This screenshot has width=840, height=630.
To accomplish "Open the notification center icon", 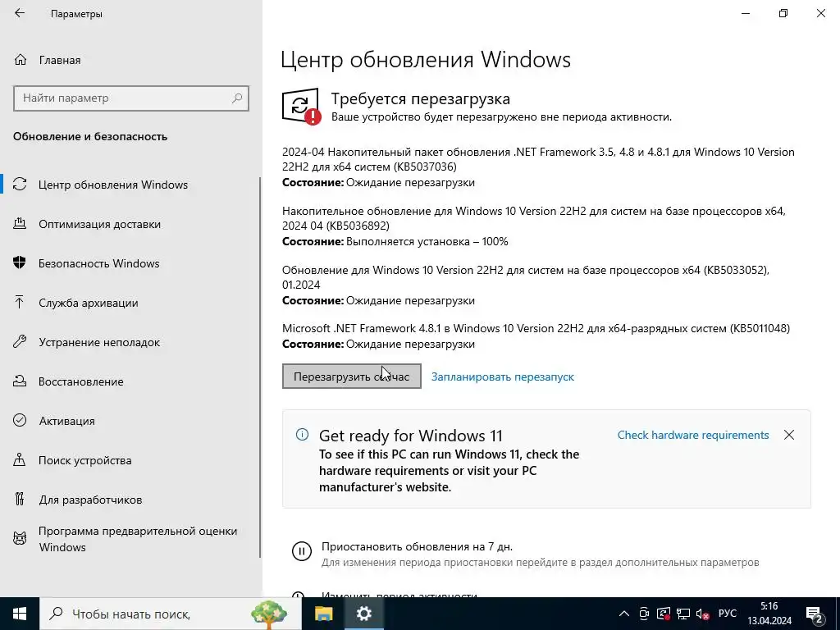I will pos(815,614).
